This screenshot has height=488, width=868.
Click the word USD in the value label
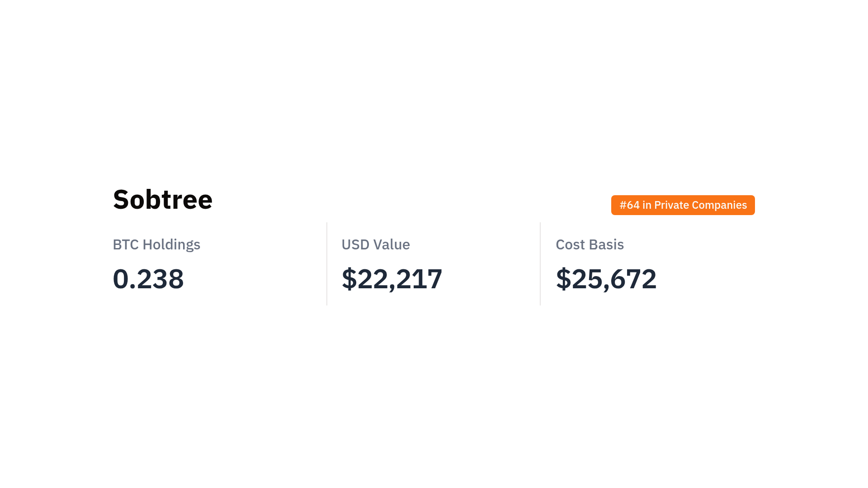(355, 244)
